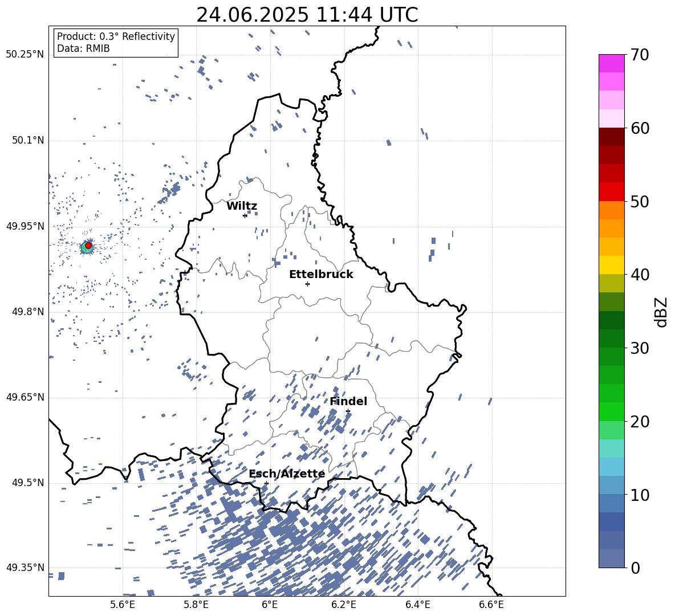Click the Findel station label
675x616 pixels.
[348, 401]
